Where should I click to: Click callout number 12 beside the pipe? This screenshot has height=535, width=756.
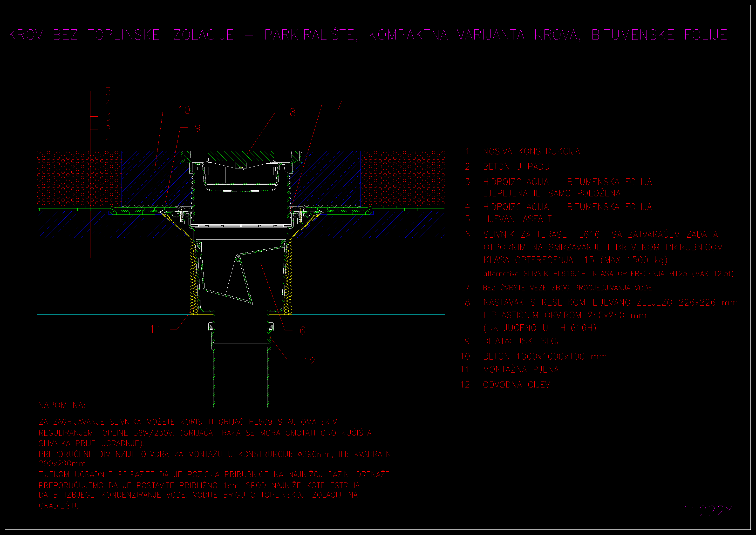coord(309,362)
